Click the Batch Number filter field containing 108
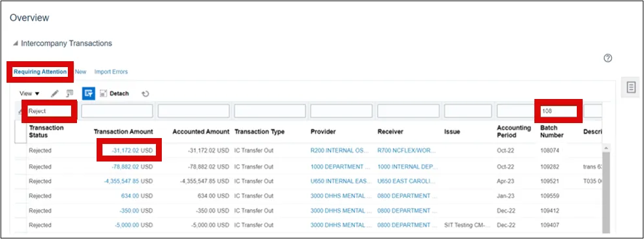Screen dimensions: 644x239 coord(558,111)
